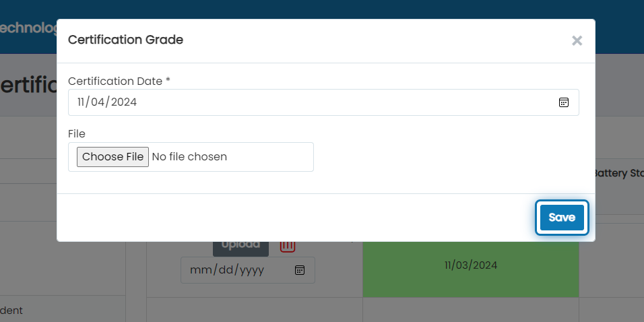Select the month segment 11 of Certification Date
644x322 pixels.
tap(82, 102)
